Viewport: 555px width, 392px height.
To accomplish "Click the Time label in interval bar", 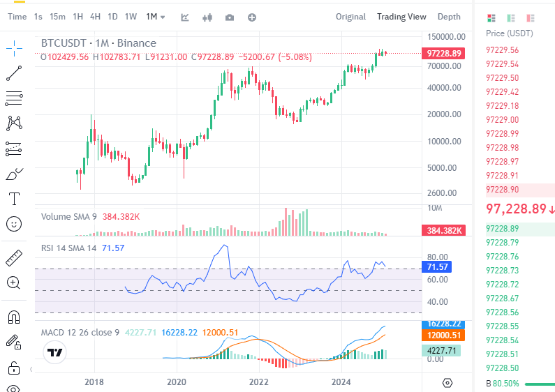I will (17, 17).
